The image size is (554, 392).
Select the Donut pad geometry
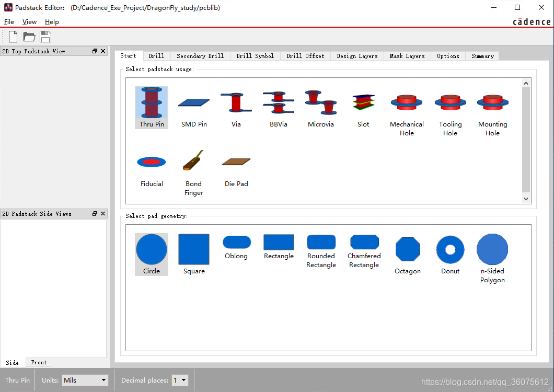pos(450,255)
